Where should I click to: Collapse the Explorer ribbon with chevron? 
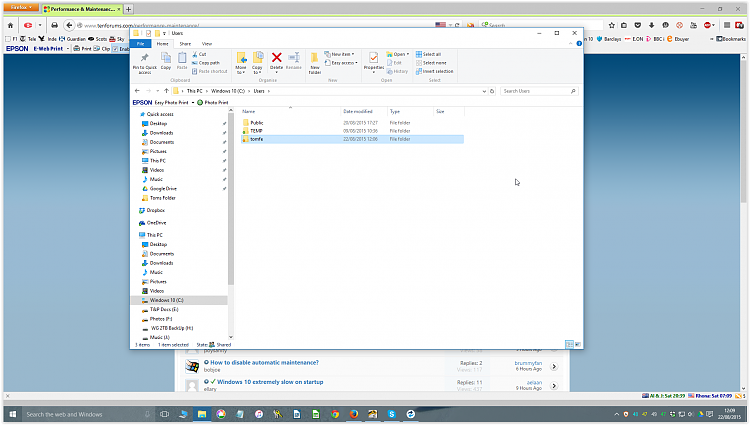point(570,44)
